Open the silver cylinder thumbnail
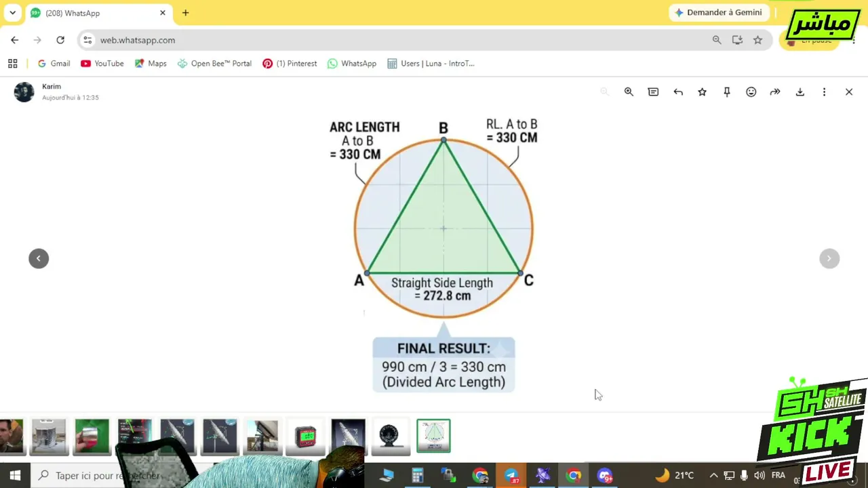The height and width of the screenshot is (488, 868). 49,436
